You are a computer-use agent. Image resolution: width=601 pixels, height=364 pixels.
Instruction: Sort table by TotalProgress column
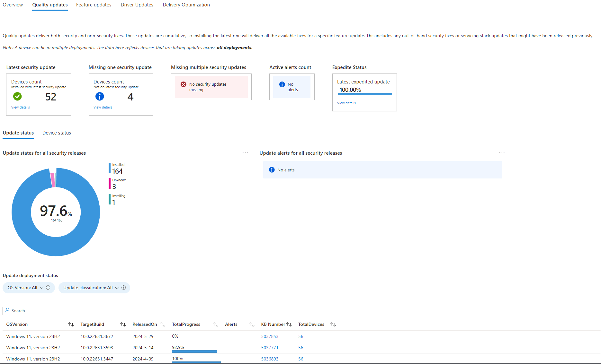(x=216, y=325)
